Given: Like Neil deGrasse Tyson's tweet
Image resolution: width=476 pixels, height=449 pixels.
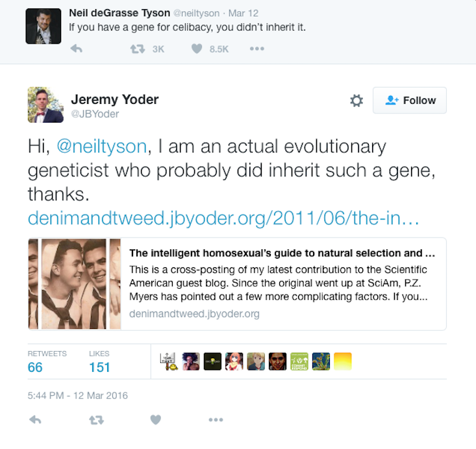Looking at the screenshot, I should click(197, 49).
